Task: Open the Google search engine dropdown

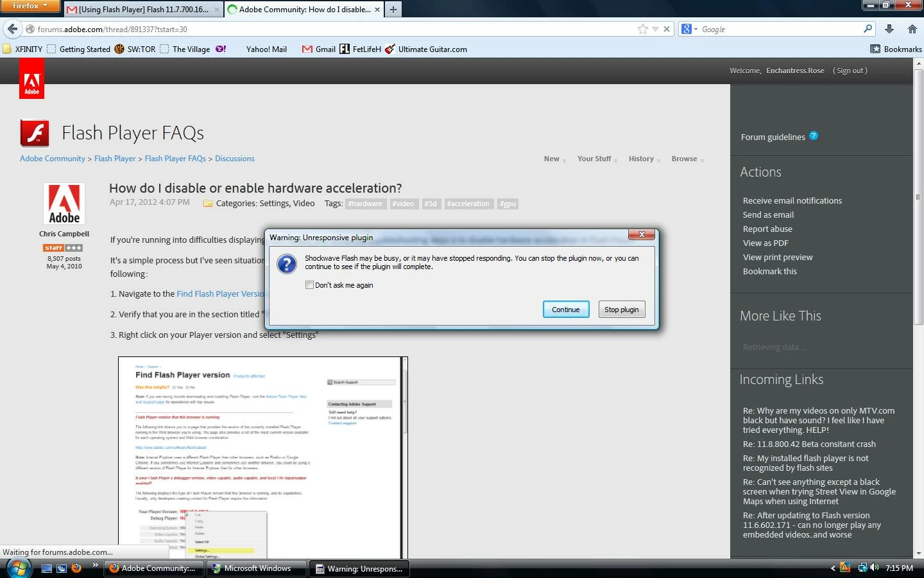Action: (690, 29)
